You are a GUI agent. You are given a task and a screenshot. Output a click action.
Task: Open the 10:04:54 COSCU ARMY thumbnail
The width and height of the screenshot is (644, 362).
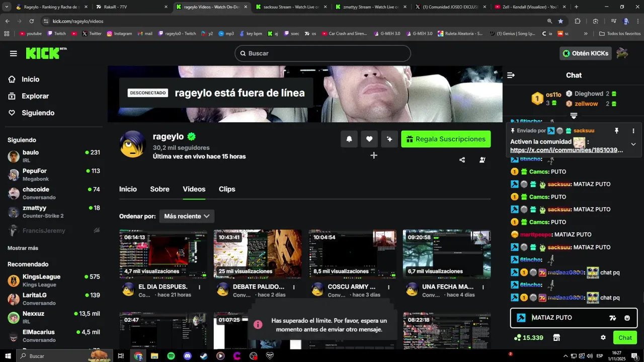352,254
